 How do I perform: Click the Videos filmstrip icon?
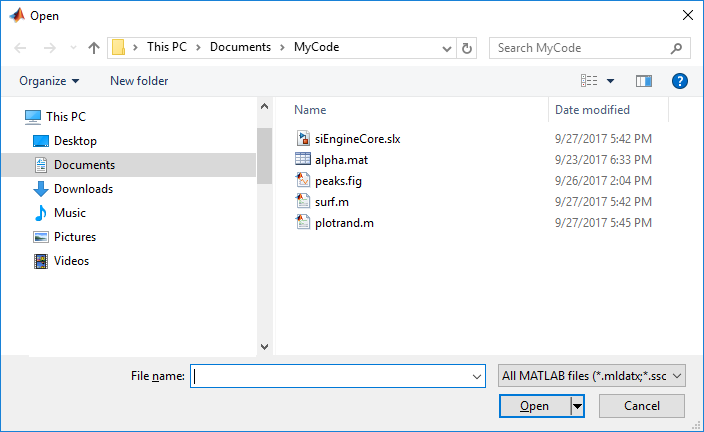[x=41, y=261]
